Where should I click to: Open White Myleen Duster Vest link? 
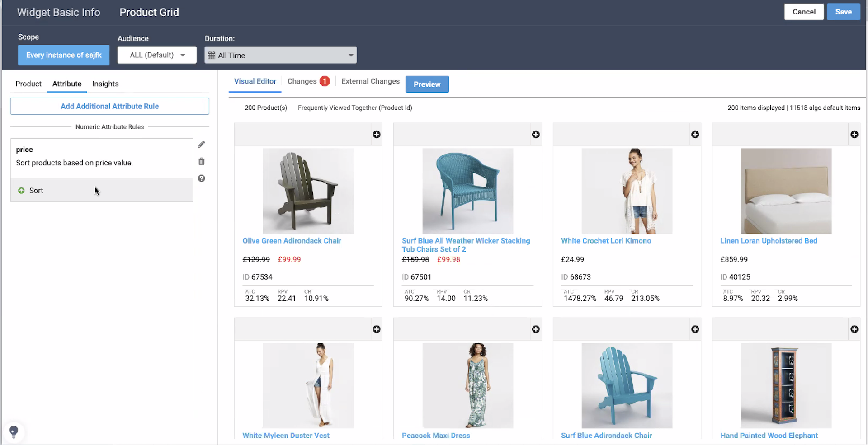286,436
